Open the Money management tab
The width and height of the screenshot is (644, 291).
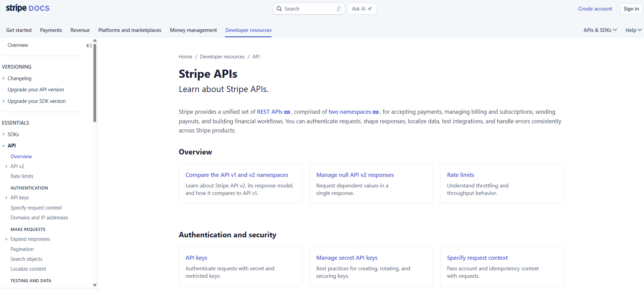(x=193, y=30)
